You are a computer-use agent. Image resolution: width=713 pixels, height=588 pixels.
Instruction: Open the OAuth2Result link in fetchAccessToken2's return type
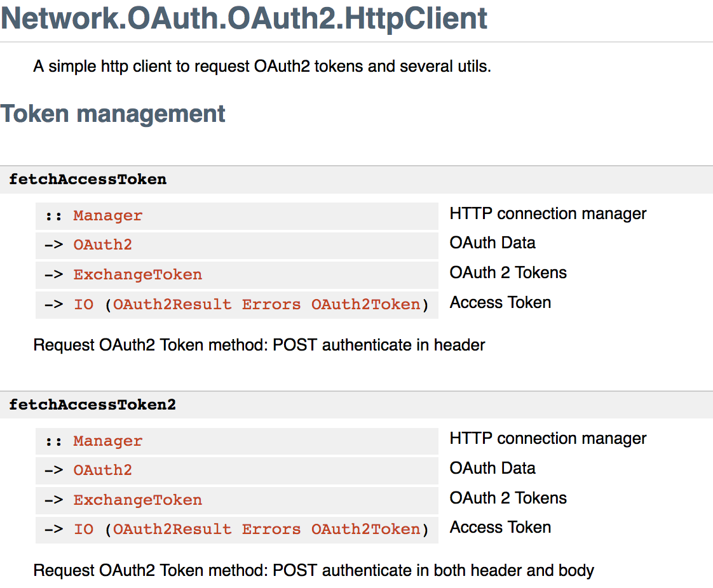(172, 530)
